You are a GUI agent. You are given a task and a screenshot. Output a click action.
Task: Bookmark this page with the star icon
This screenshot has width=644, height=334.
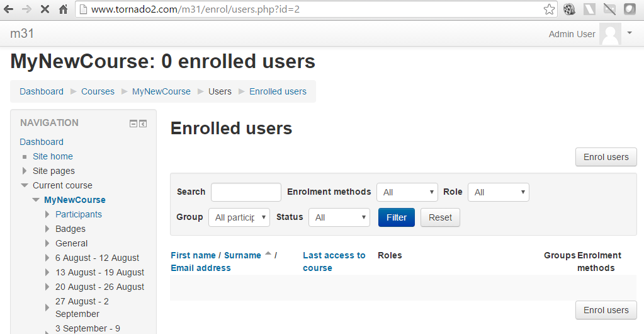tap(549, 9)
